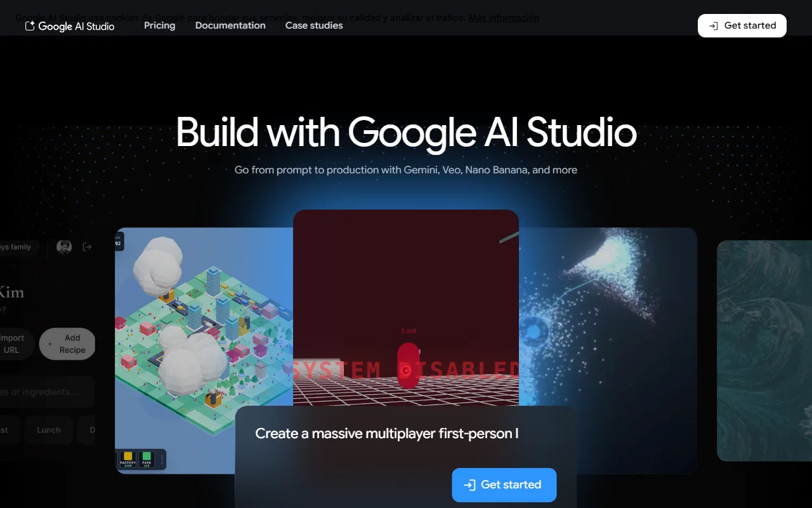The image size is (812, 508).
Task: Select the SYSTEM DISABLED game preview
Action: pos(406,308)
